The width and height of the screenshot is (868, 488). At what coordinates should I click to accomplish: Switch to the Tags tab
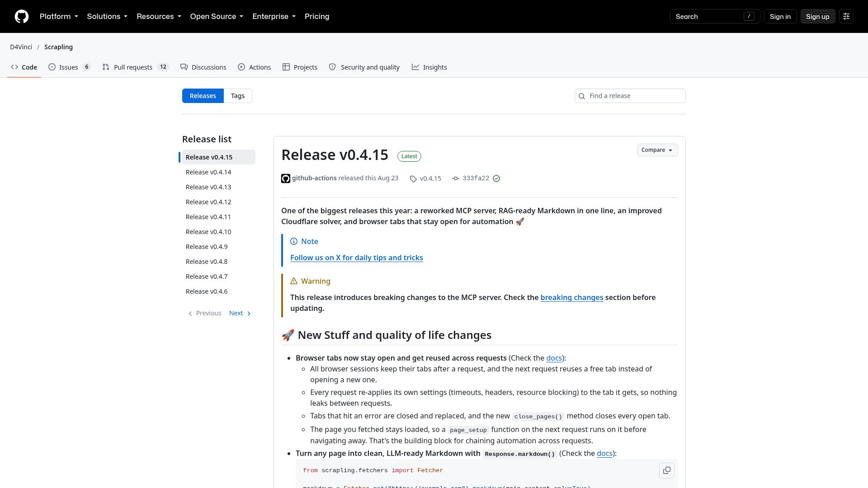click(238, 96)
